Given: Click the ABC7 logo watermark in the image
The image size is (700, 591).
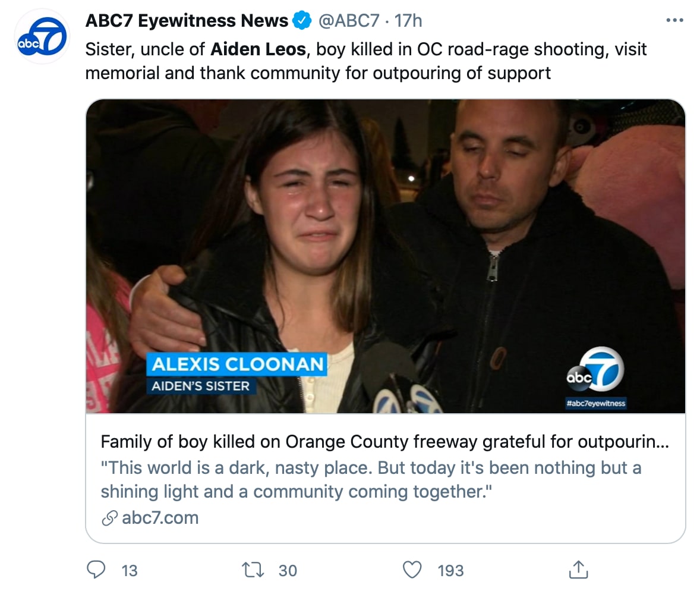Looking at the screenshot, I should [x=595, y=369].
